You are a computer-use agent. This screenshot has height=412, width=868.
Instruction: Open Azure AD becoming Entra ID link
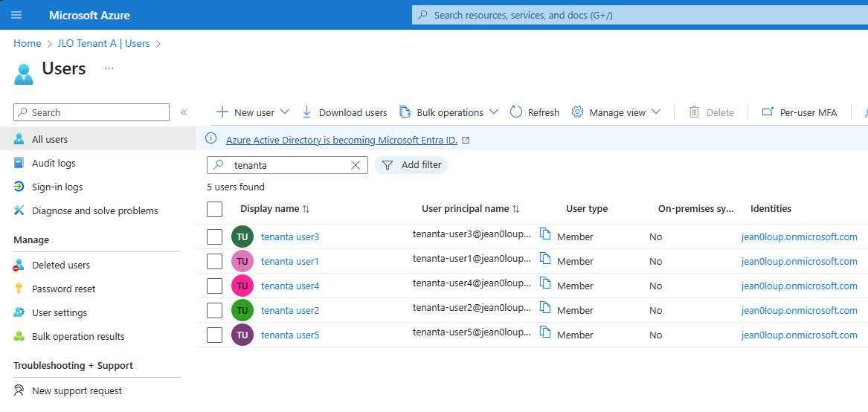pyautogui.click(x=341, y=140)
